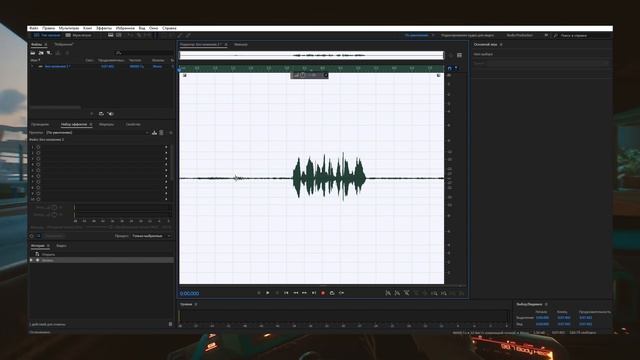Click the HUD volume adjustment knob
Image resolution: width=640 pixels, height=360 pixels.
coord(303,75)
